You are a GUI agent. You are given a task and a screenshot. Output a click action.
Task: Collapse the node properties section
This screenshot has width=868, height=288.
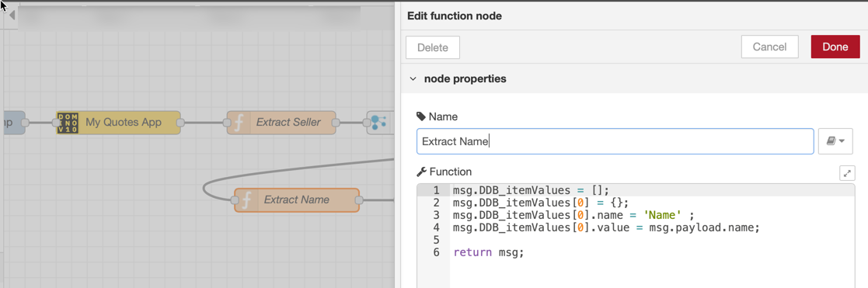click(413, 78)
